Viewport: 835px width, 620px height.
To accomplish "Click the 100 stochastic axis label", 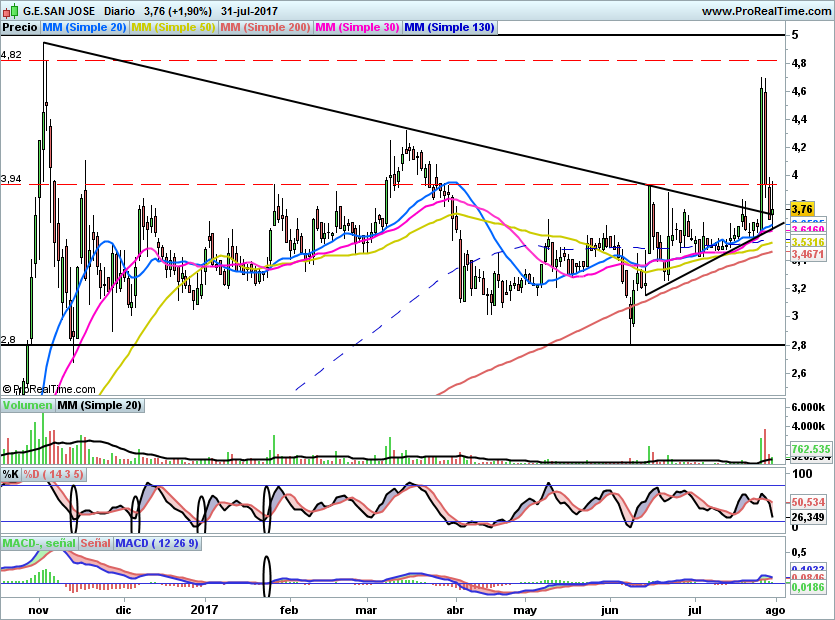I will tap(803, 474).
